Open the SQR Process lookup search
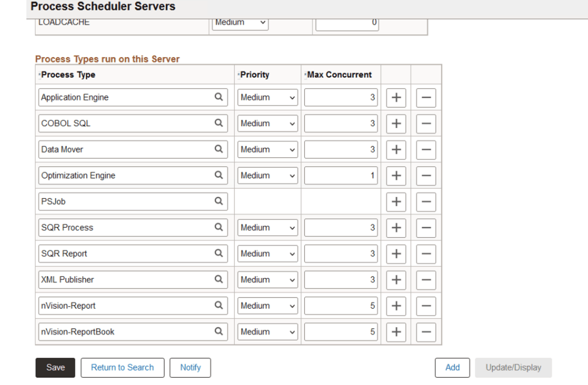Viewport: 588px width, 385px height. 218,227
